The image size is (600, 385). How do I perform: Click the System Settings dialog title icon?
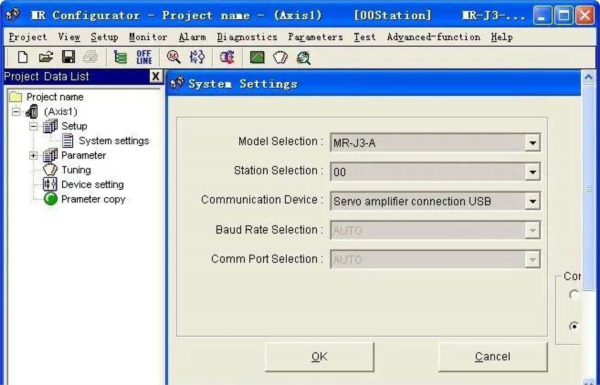[x=177, y=83]
